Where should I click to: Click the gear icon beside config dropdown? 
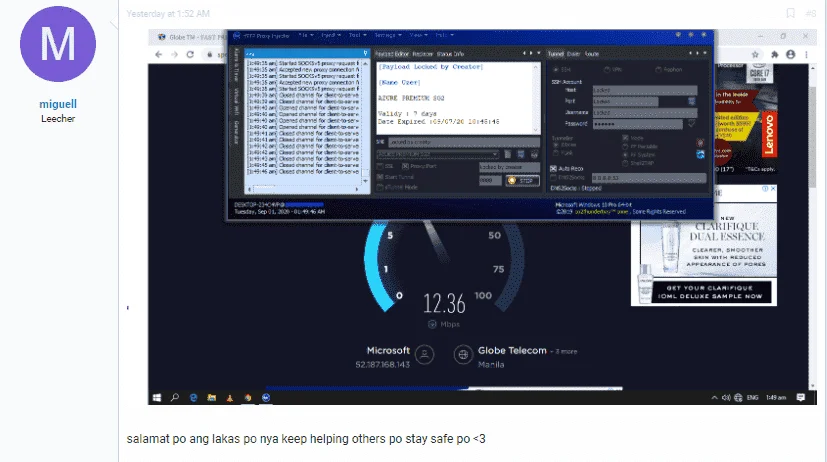(534, 155)
